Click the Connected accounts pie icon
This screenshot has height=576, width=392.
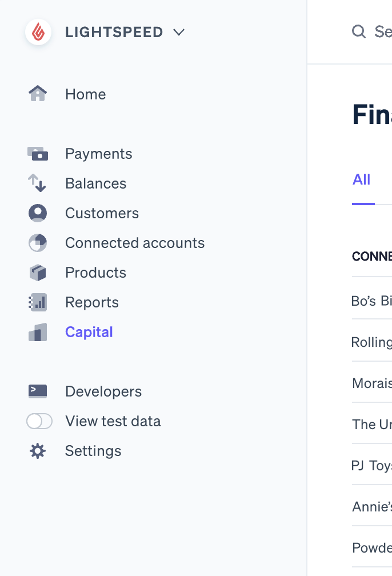point(38,243)
